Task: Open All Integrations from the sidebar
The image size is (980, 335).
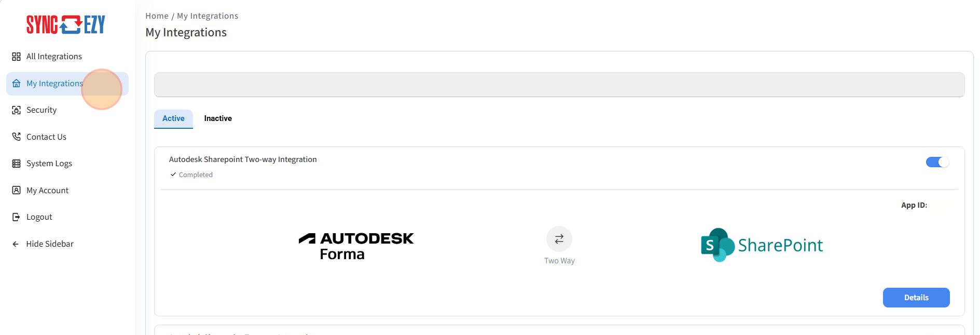Action: 54,57
